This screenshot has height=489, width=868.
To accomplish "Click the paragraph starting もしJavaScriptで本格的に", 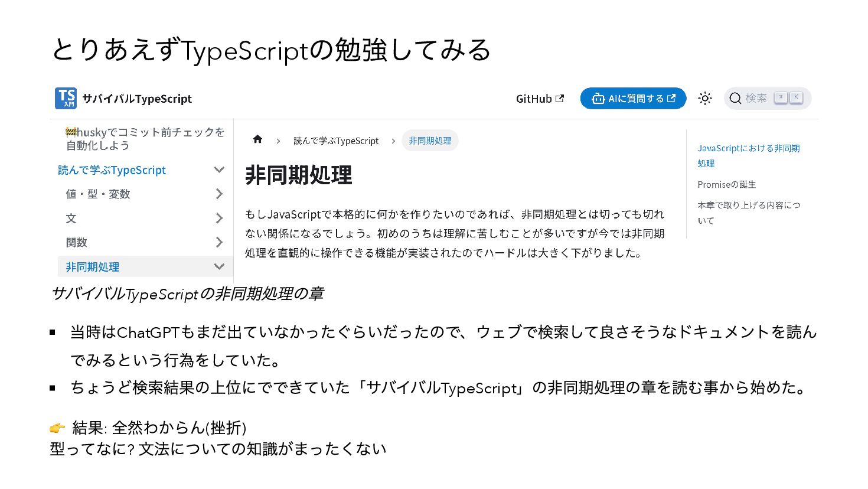I will pyautogui.click(x=455, y=233).
